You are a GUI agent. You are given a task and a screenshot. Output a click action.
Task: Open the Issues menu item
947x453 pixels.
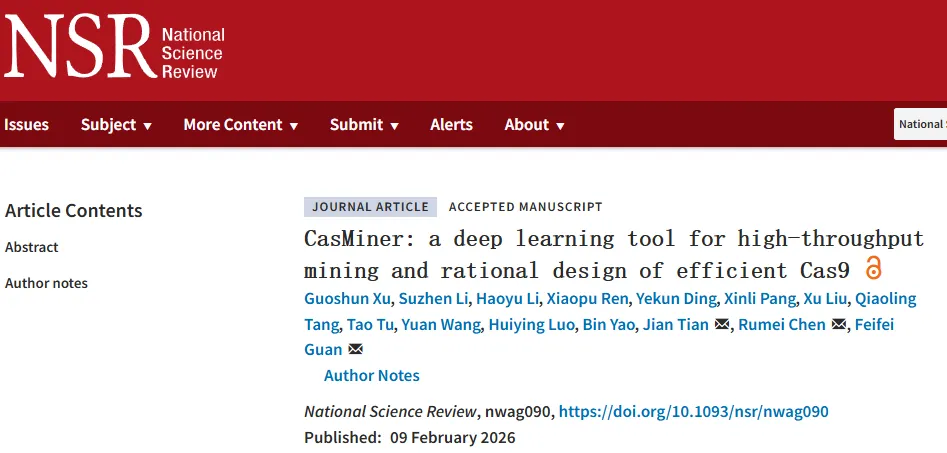(26, 124)
